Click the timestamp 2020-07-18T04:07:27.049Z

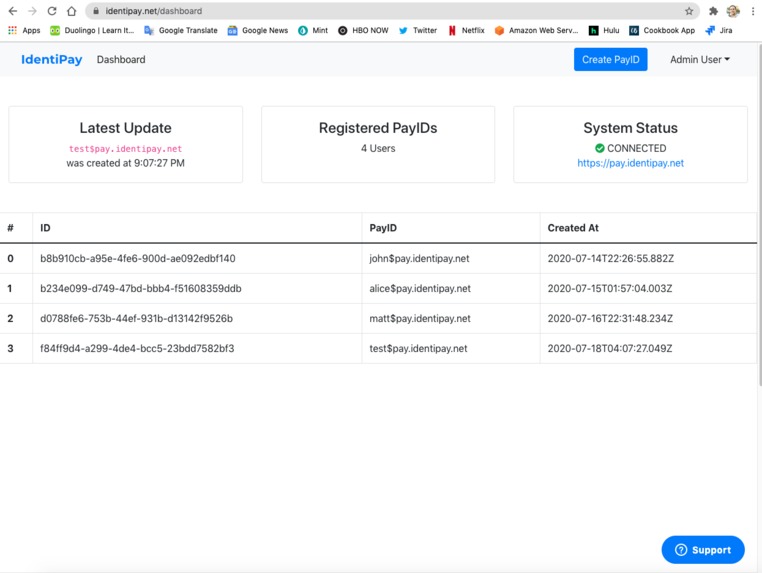610,348
